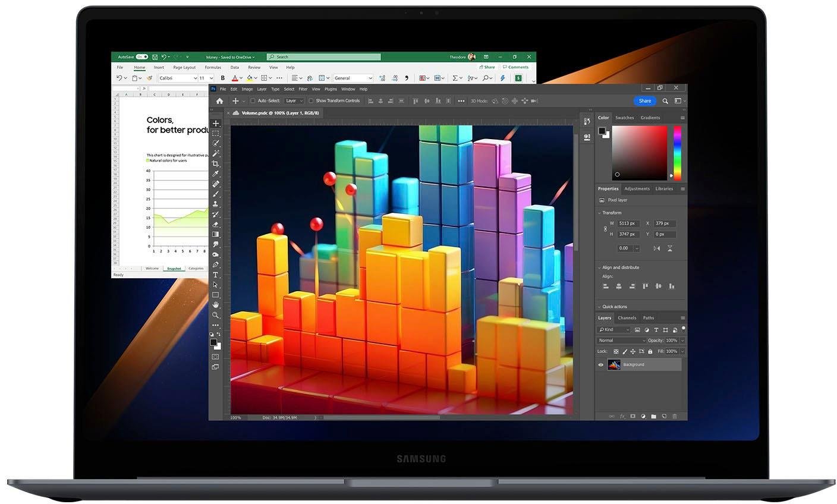Check Show Transform Controls

pyautogui.click(x=311, y=101)
